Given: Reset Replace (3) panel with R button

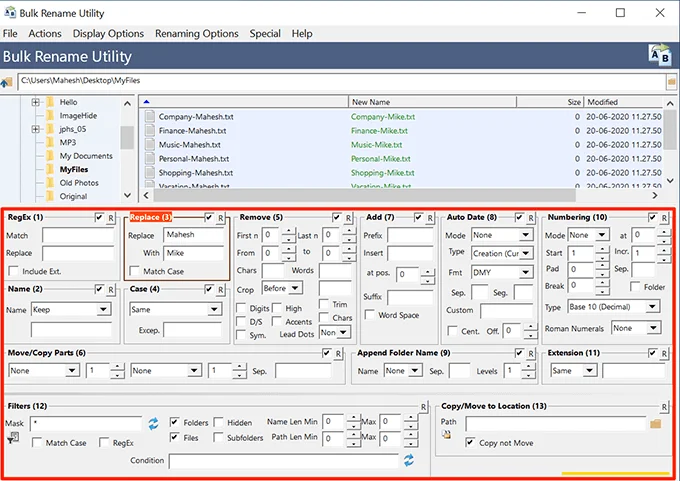Looking at the screenshot, I should coord(221,217).
